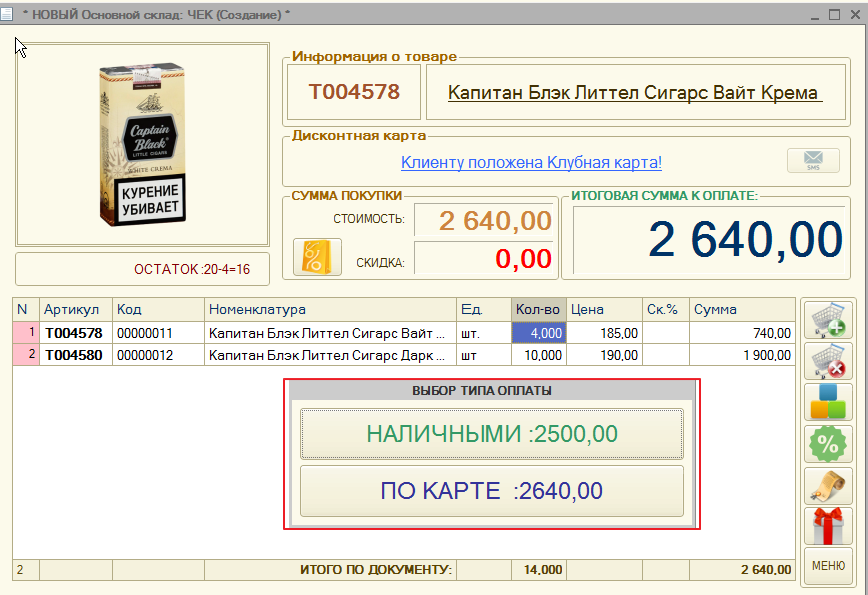Click nomenclature cell Капитан Блэк Литтел Сигарс Вайт in table
This screenshot has height=595, width=868.
(330, 333)
